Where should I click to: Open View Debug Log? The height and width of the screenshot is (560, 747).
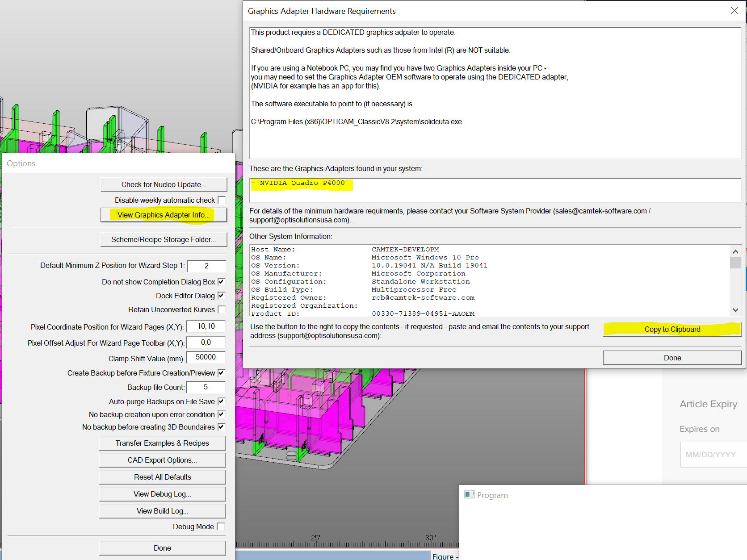[x=163, y=494]
